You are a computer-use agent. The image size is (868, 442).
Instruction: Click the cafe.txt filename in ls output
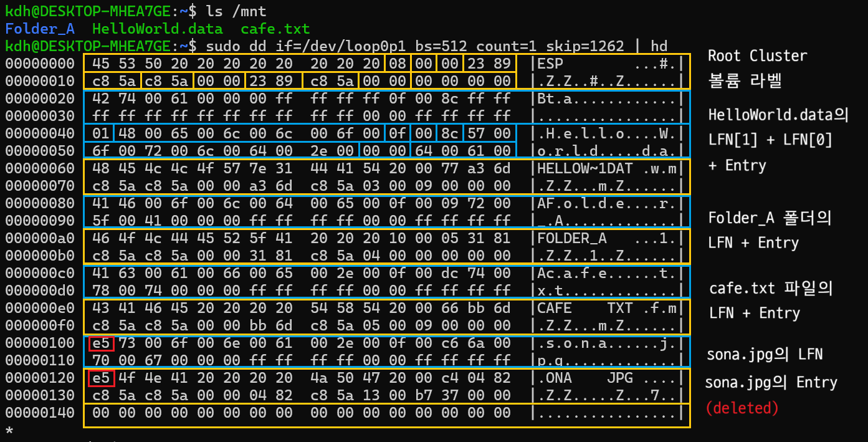(x=275, y=28)
